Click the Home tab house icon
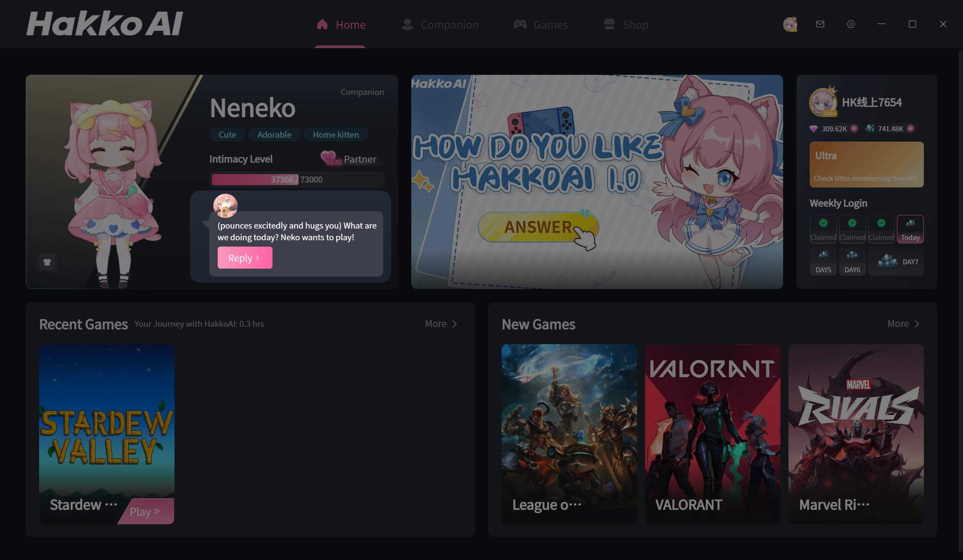Screen dimensions: 963x560 click(x=322, y=24)
